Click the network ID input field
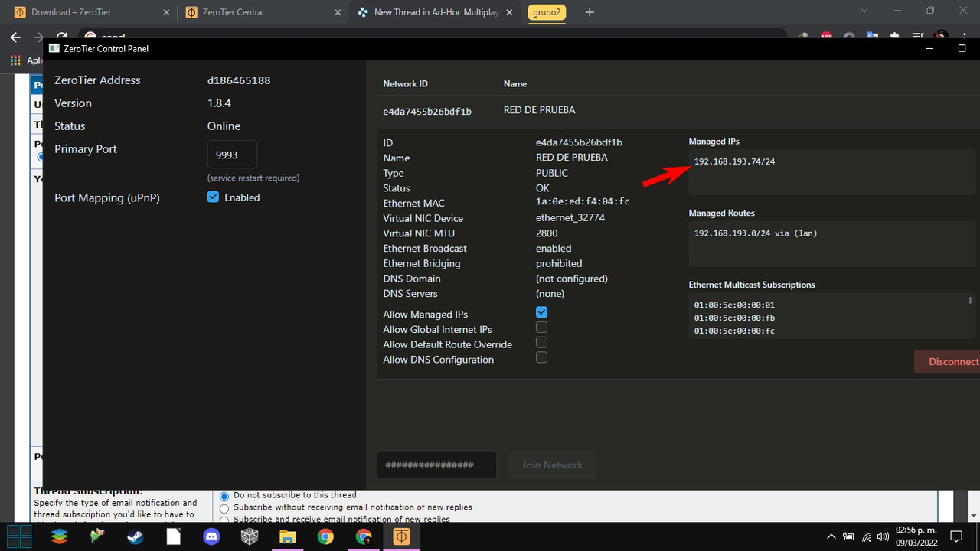The image size is (980, 551). pyautogui.click(x=436, y=465)
